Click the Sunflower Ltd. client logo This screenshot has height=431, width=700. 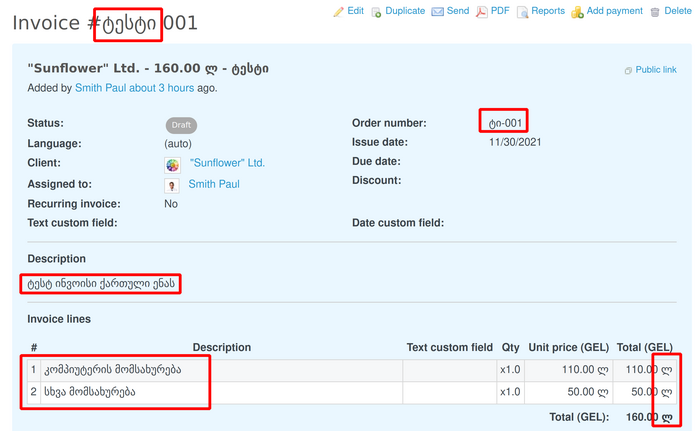(x=172, y=164)
